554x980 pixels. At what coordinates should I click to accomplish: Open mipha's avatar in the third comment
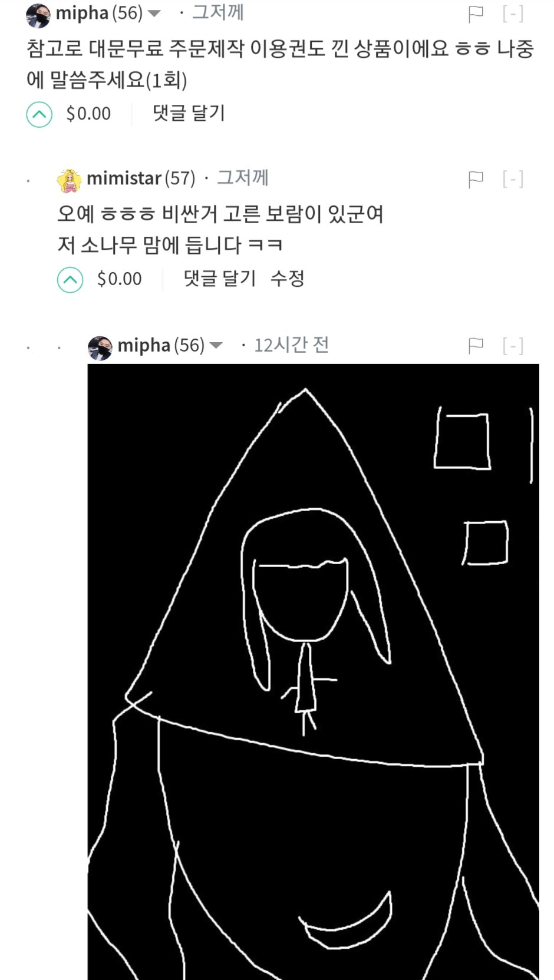click(100, 347)
